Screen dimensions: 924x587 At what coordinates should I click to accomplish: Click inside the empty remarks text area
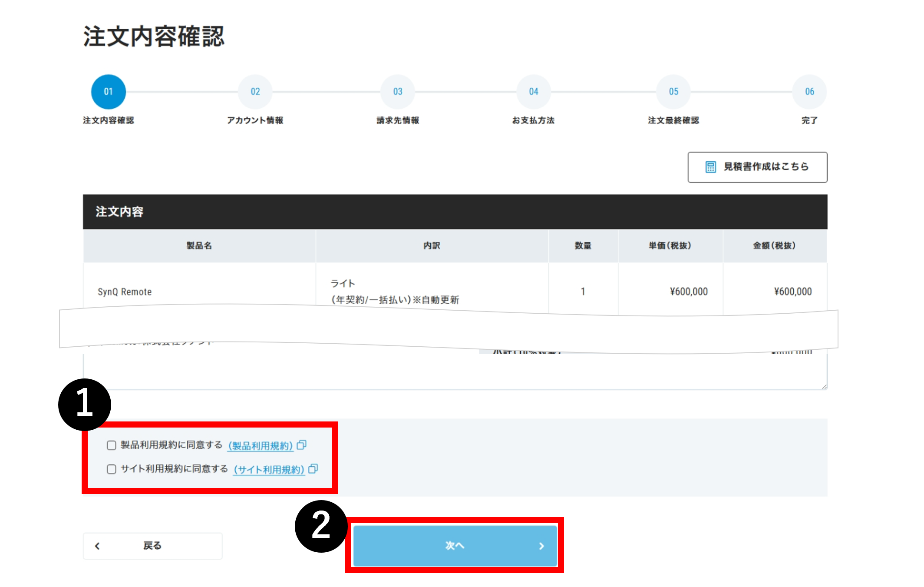point(434,371)
